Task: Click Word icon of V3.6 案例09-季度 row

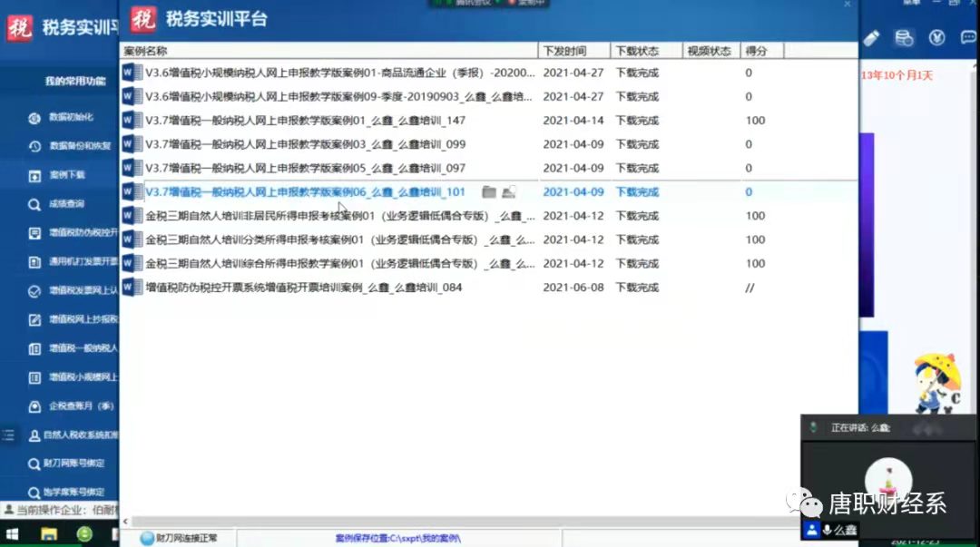Action: pos(132,96)
